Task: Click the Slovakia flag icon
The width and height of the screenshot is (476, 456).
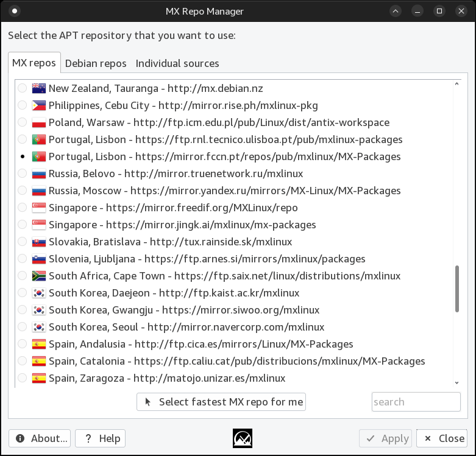Action: (39, 242)
